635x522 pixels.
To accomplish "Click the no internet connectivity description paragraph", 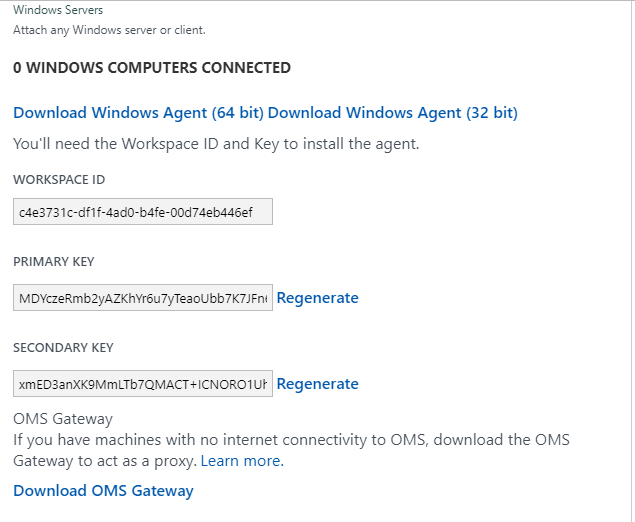I will (x=292, y=450).
